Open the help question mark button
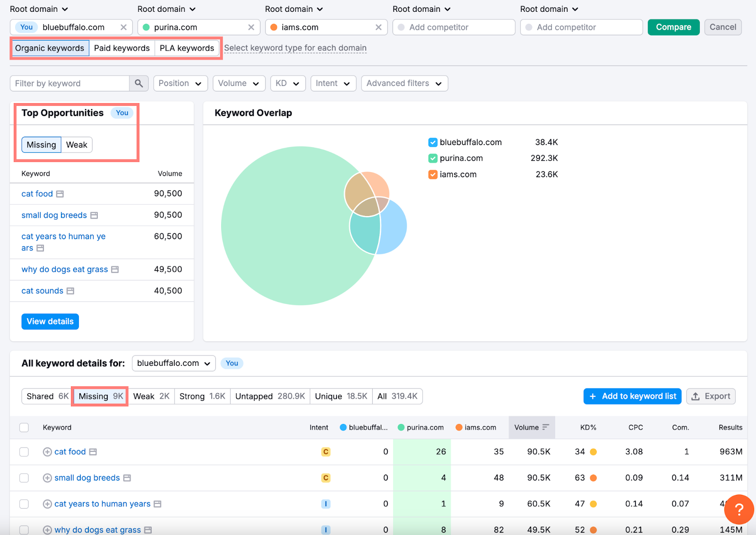This screenshot has height=535, width=756. 739,510
